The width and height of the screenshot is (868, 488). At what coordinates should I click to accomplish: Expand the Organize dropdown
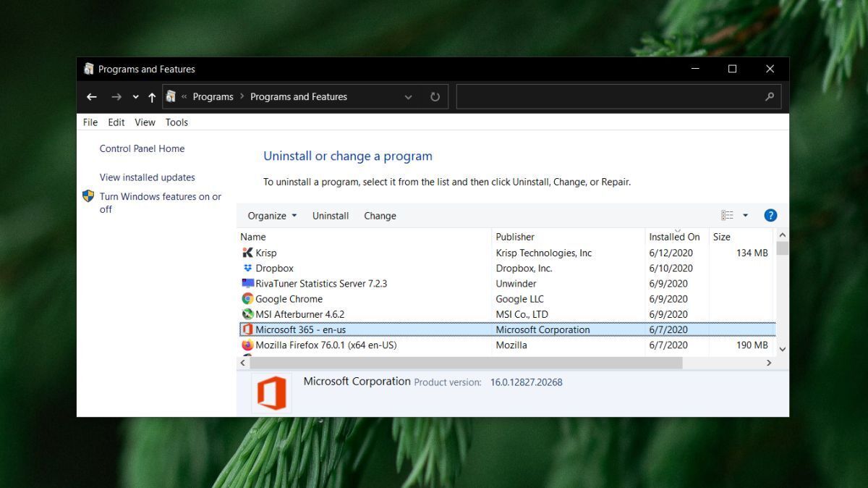tap(272, 216)
